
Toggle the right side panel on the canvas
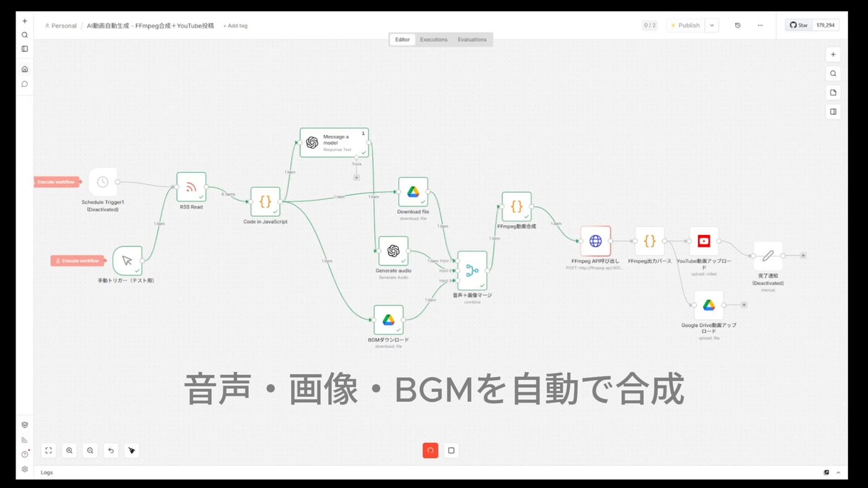pyautogui.click(x=833, y=112)
